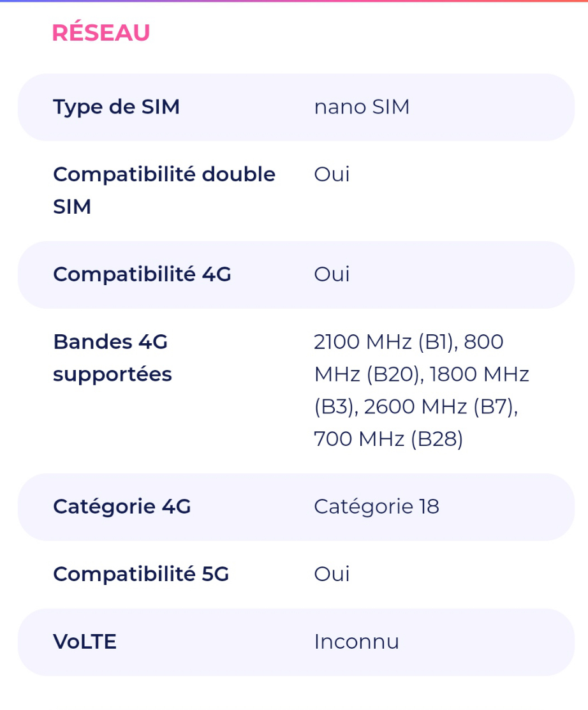Click the (B20) band text
This screenshot has width=588, height=710.
[x=393, y=375]
